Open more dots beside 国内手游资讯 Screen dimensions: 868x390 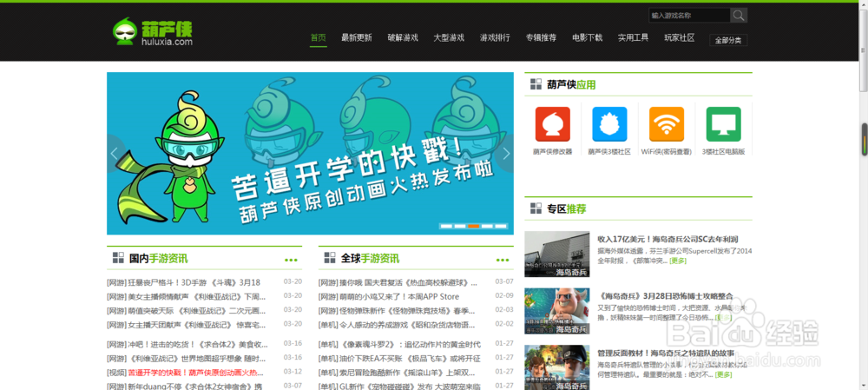tap(291, 260)
